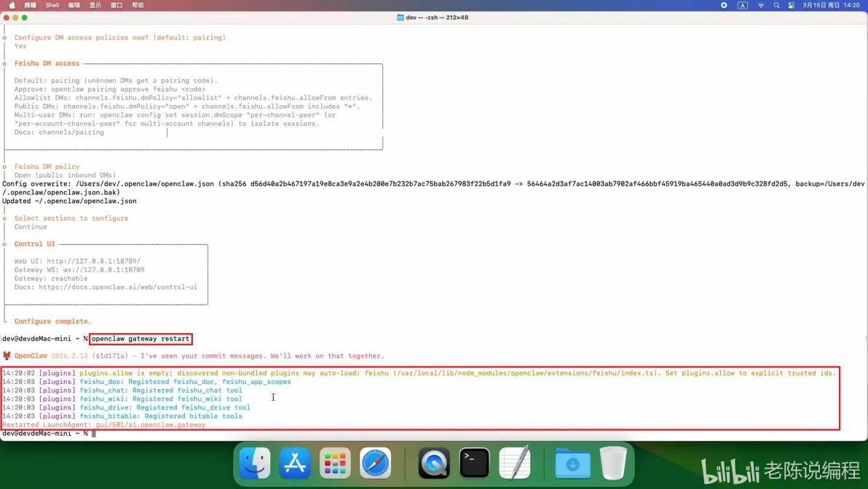The width and height of the screenshot is (868, 489).
Task: Open Downloads folder in the Dock
Action: pos(573,463)
